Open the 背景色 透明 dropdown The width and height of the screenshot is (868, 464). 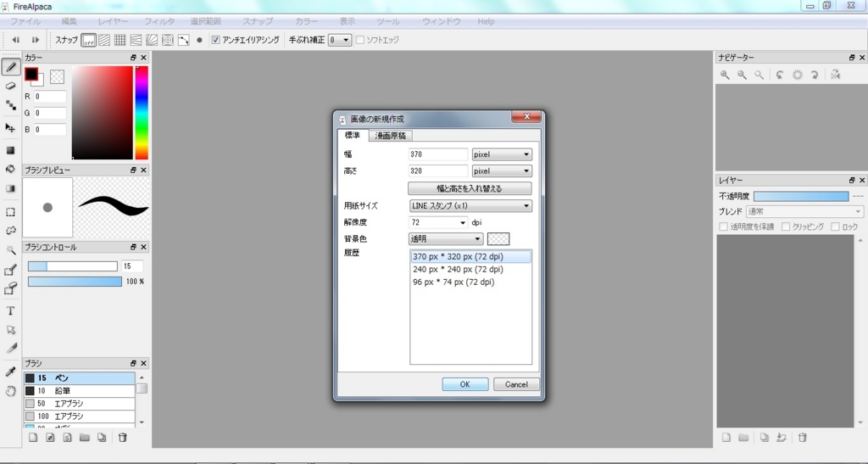[446, 239]
